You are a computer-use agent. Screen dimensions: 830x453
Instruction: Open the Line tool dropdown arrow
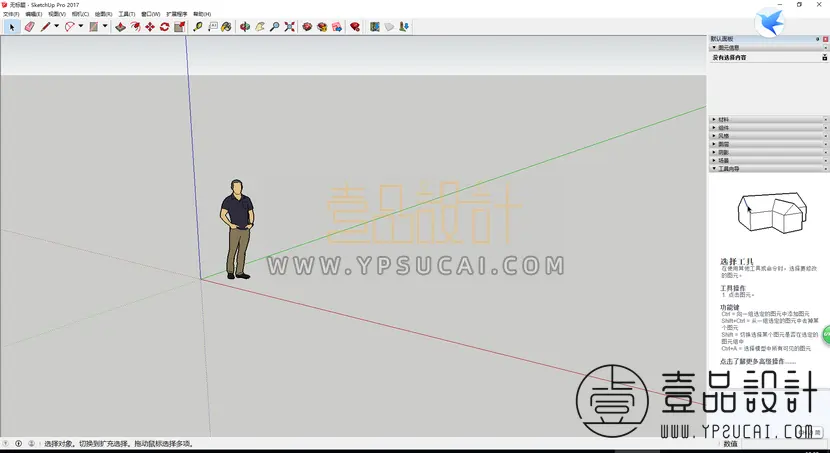(57, 26)
